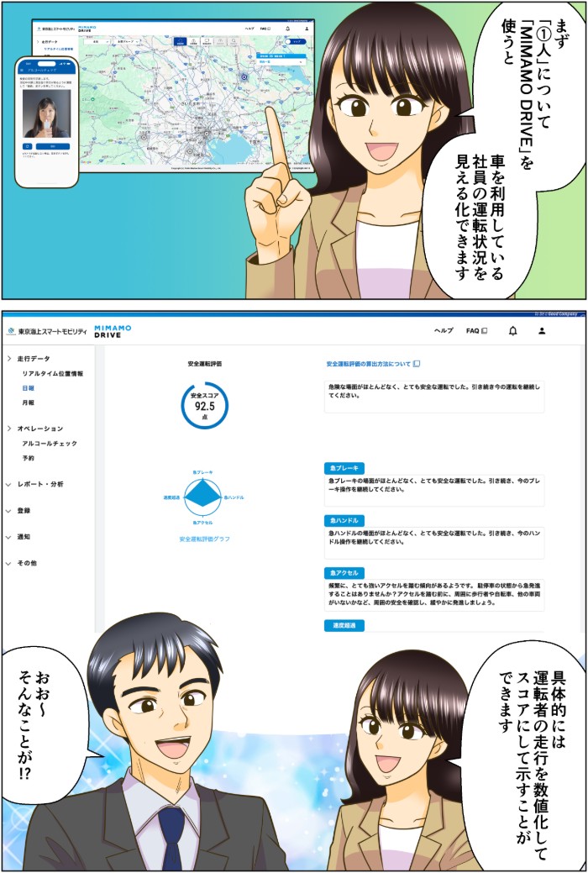Click the 急アクセル axis label on the radar chart

[x=202, y=523]
